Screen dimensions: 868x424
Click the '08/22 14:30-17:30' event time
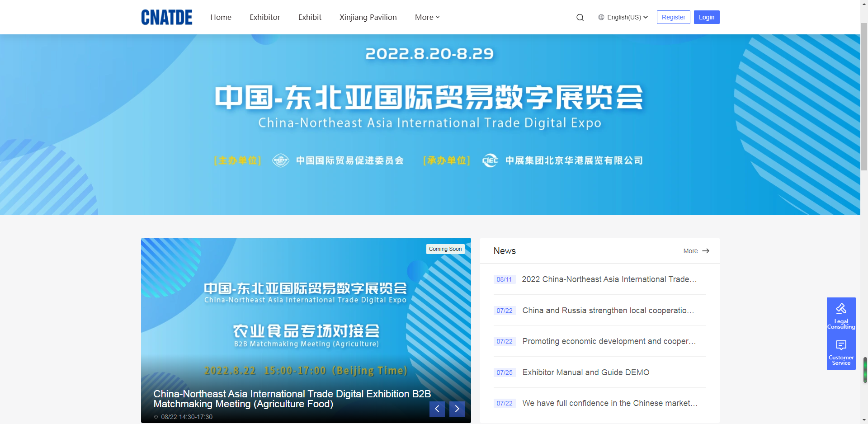pos(187,417)
